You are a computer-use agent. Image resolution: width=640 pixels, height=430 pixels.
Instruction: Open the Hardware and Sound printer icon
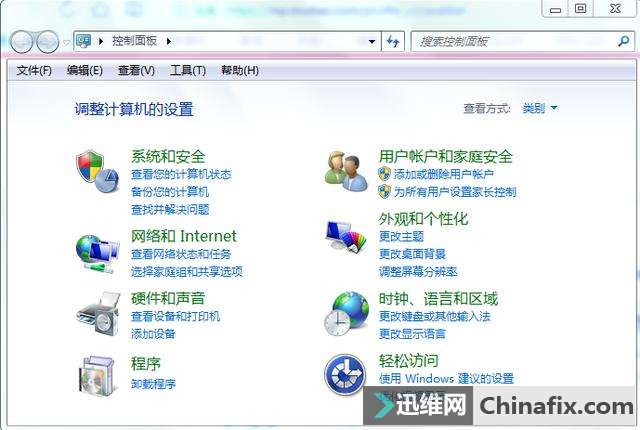click(x=98, y=314)
